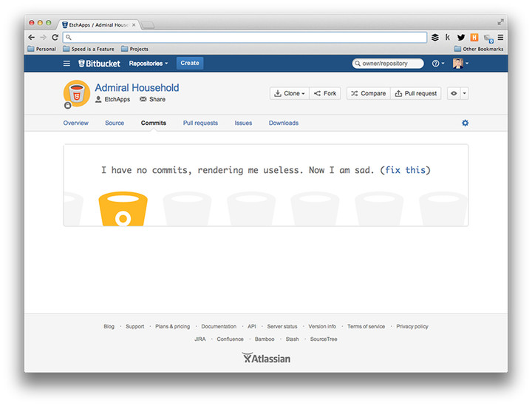Switch to the Source tab
The width and height of the screenshot is (532, 406).
(x=115, y=123)
